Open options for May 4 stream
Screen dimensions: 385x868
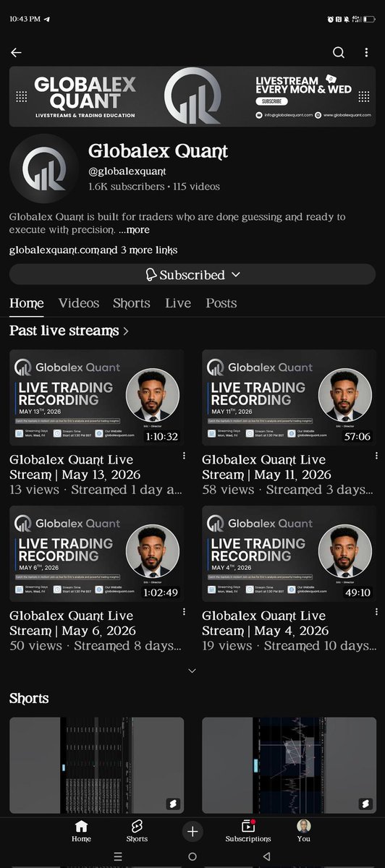tap(376, 613)
